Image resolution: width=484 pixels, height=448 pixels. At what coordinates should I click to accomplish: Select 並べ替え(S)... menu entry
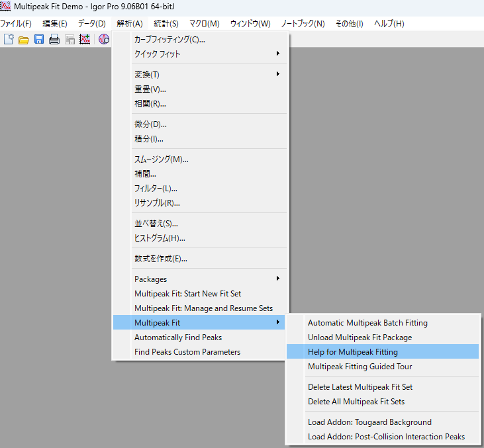[x=200, y=224]
